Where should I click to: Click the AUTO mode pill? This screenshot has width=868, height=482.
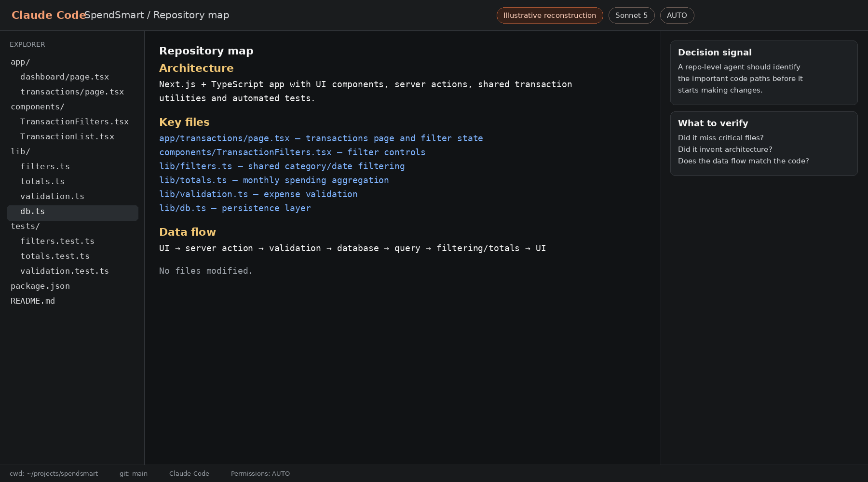click(677, 15)
